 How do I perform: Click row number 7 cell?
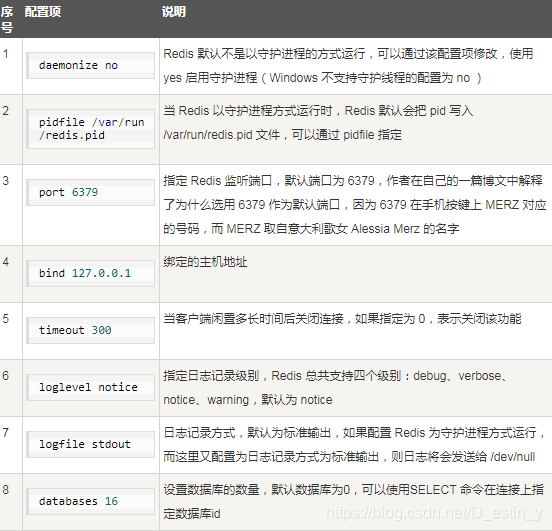coord(11,445)
